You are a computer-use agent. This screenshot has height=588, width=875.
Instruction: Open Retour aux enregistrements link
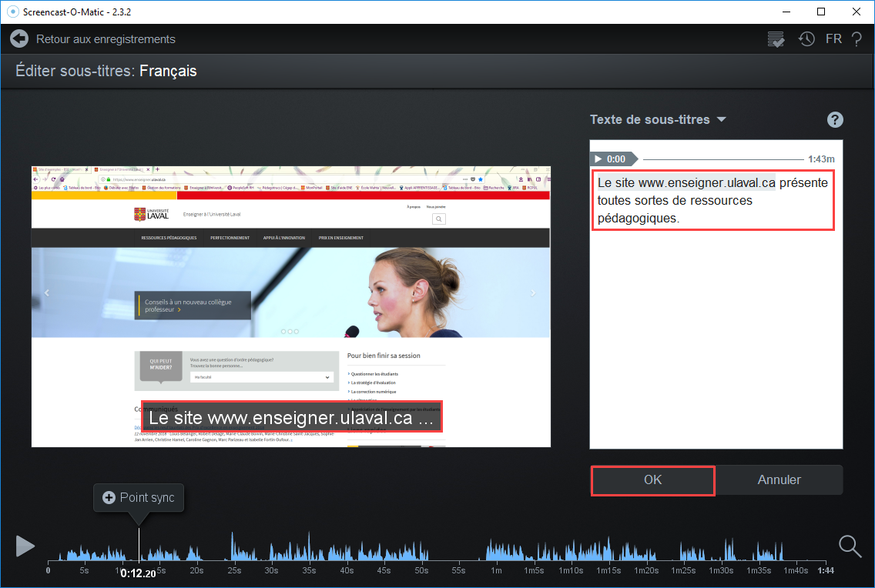pyautogui.click(x=106, y=39)
